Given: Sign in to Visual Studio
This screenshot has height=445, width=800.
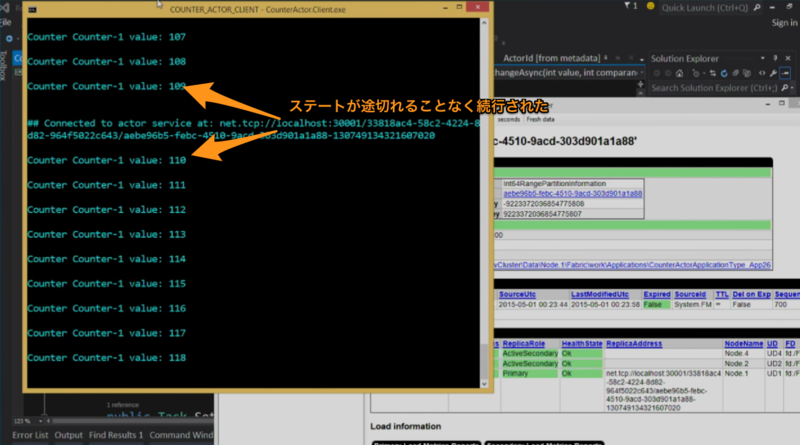Looking at the screenshot, I should coord(784,22).
